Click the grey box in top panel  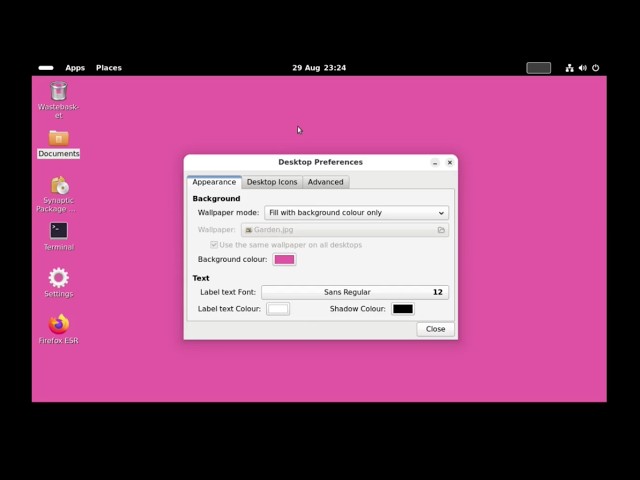pos(538,68)
